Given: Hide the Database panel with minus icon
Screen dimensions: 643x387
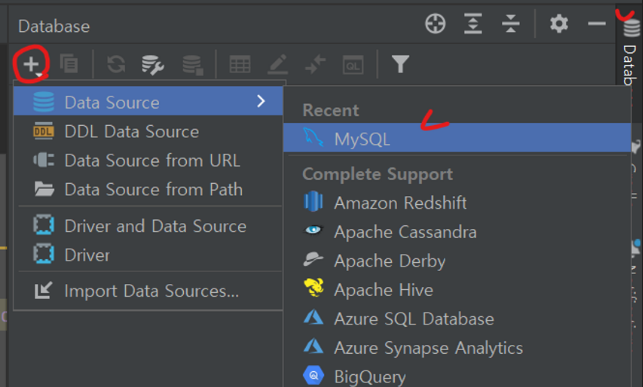Looking at the screenshot, I should [597, 23].
